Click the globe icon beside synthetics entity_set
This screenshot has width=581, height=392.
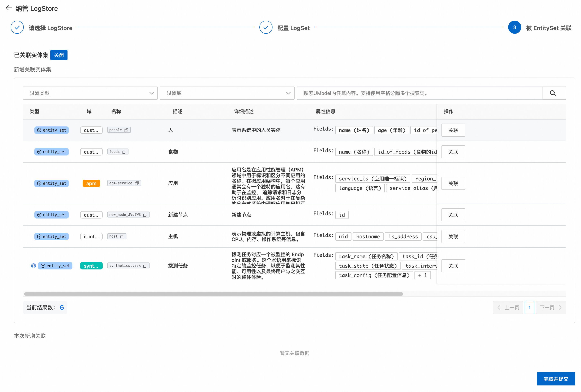tap(33, 266)
